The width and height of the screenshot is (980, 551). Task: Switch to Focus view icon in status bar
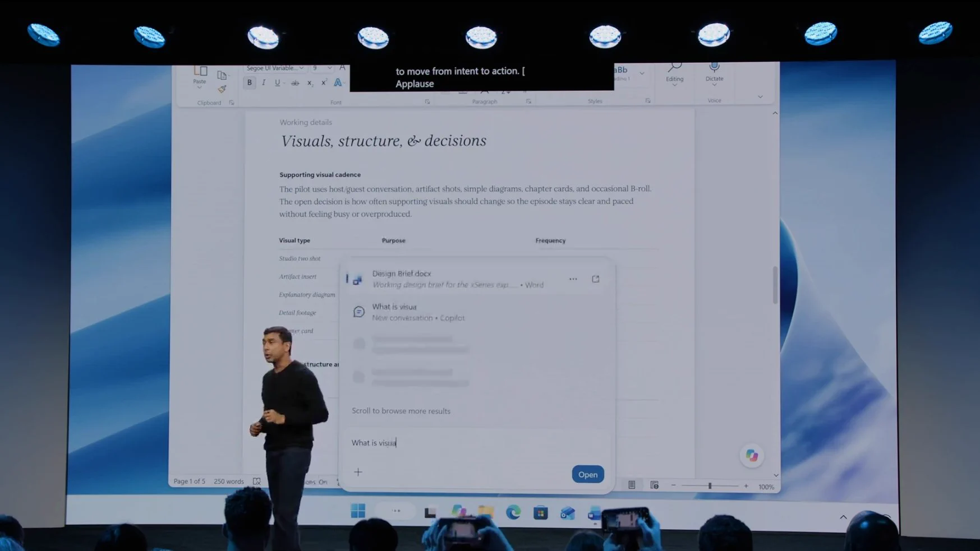654,485
